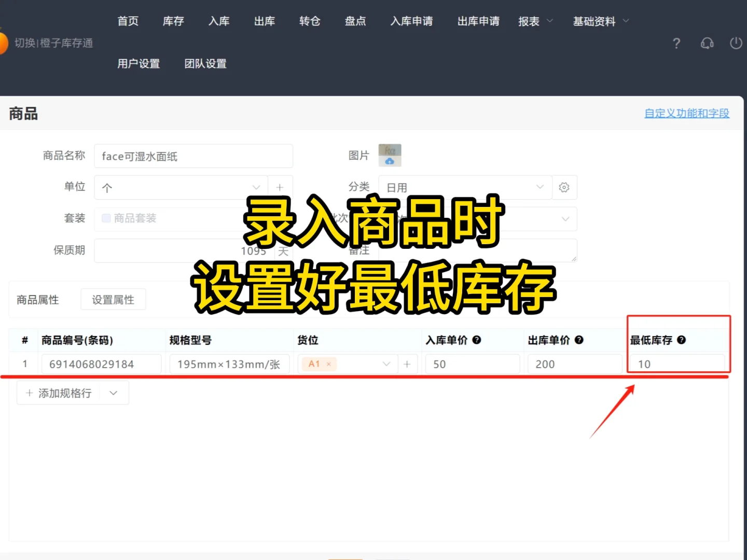The image size is (747, 560).
Task: Open the 单位 dropdown
Action: click(x=256, y=187)
